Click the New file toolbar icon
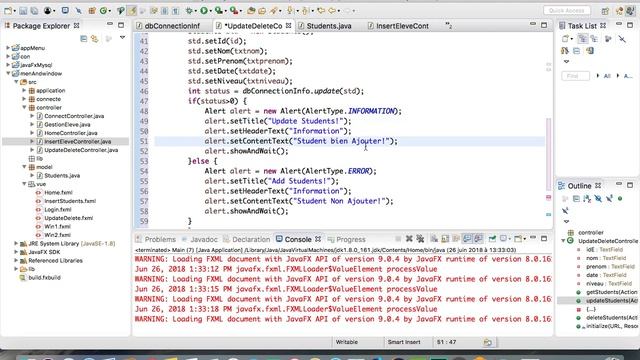 point(7,11)
